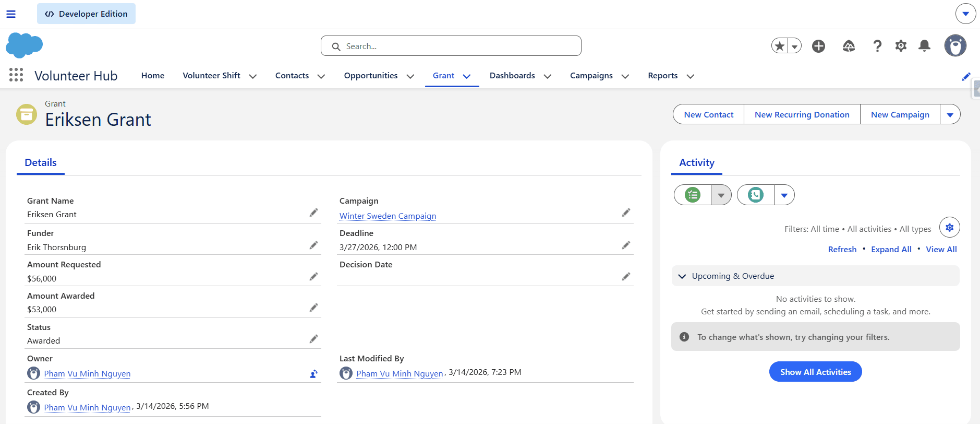Click the info icon in filter notice
The height and width of the screenshot is (424, 980).
pos(684,337)
